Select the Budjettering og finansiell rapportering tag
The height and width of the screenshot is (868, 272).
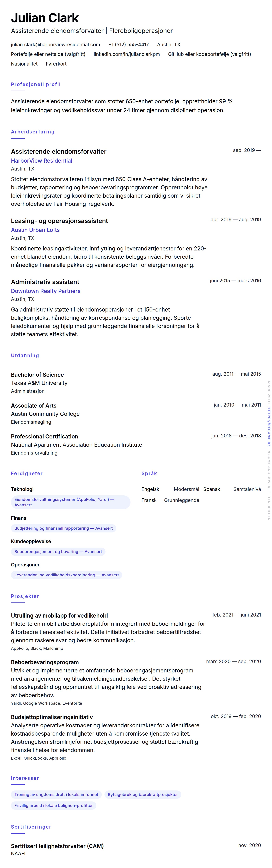(63, 528)
